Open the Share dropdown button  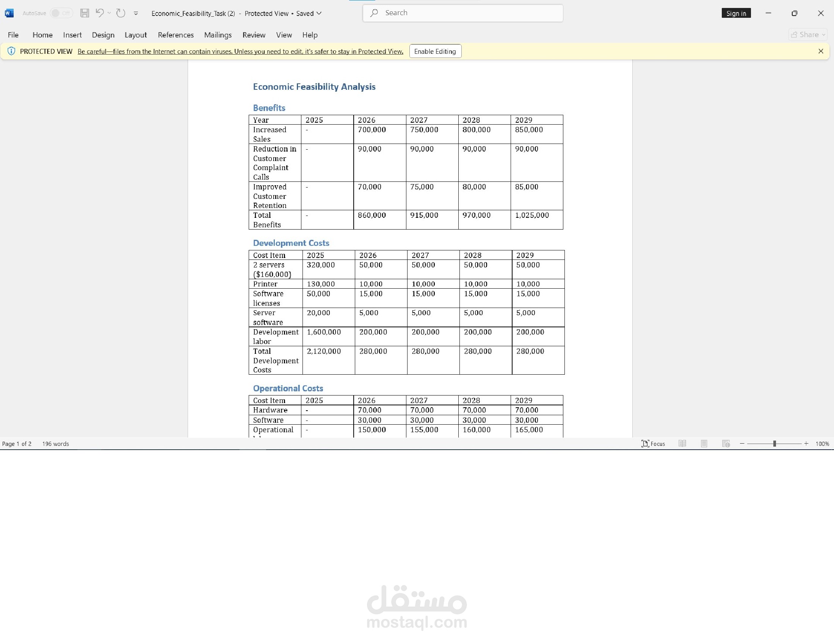[807, 35]
